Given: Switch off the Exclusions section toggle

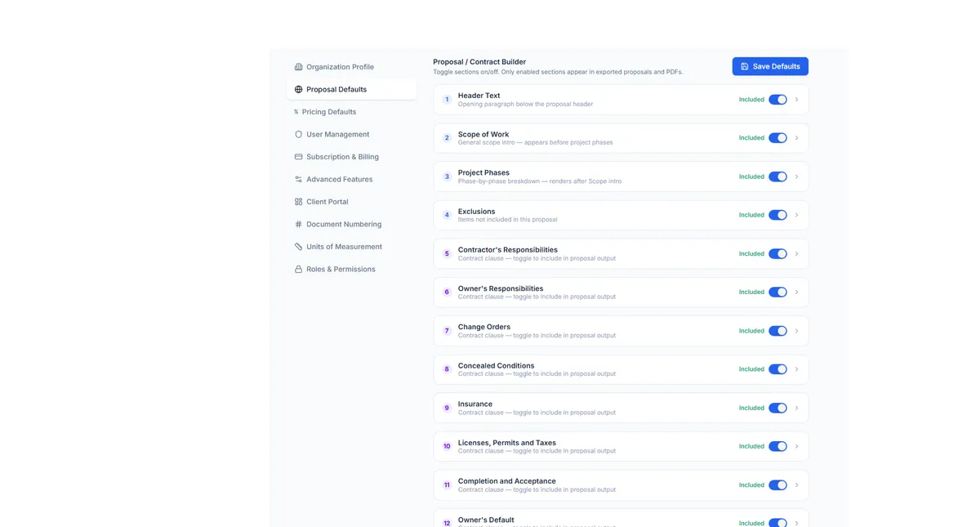Looking at the screenshot, I should coord(777,215).
